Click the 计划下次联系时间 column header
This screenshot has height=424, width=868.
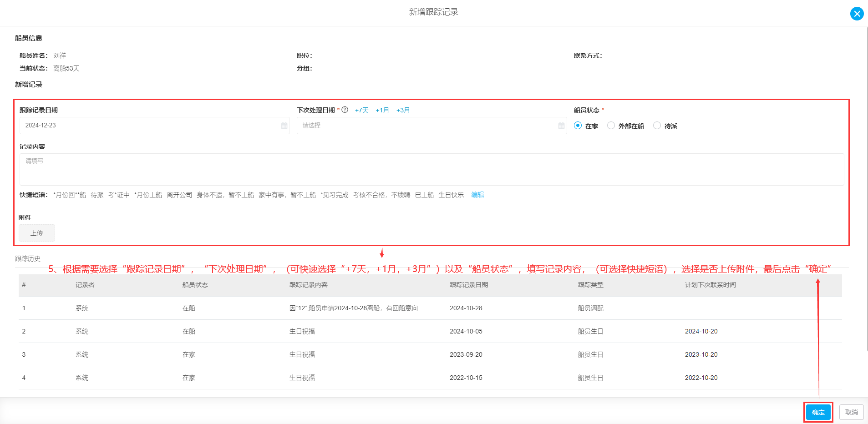click(x=711, y=285)
